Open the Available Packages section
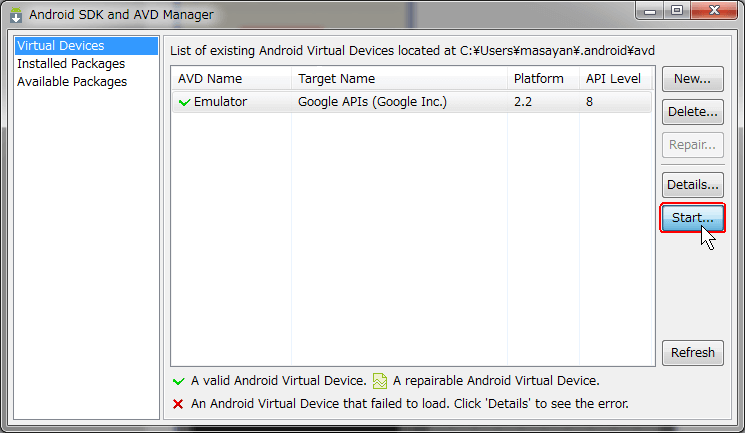745x433 pixels. pyautogui.click(x=72, y=82)
